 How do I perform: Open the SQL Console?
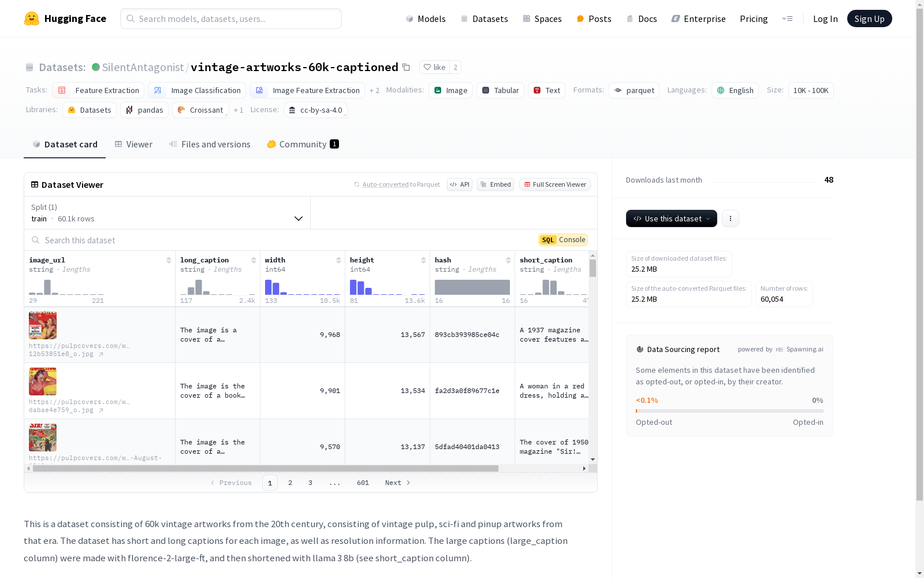point(563,240)
